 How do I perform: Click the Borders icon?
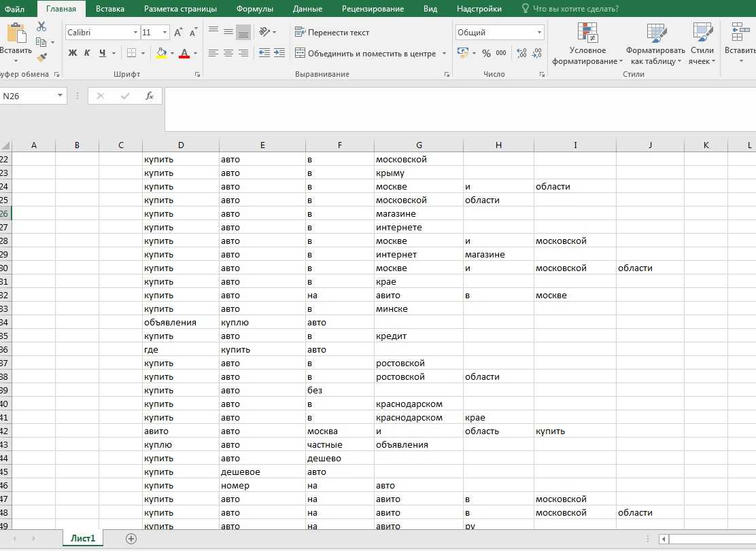(132, 53)
